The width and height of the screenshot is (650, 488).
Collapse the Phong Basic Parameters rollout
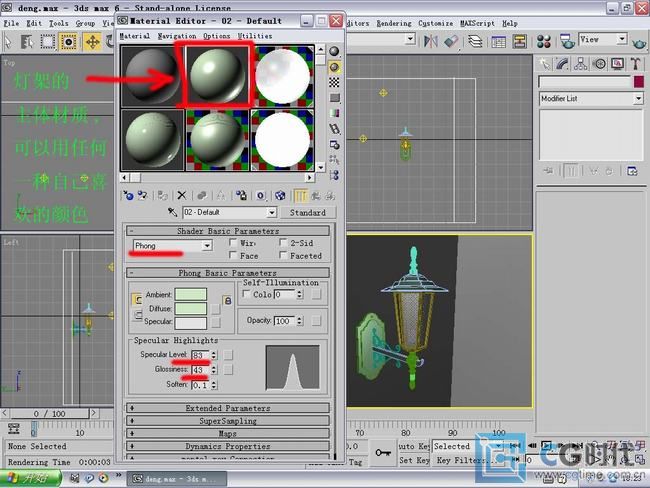pyautogui.click(x=228, y=273)
